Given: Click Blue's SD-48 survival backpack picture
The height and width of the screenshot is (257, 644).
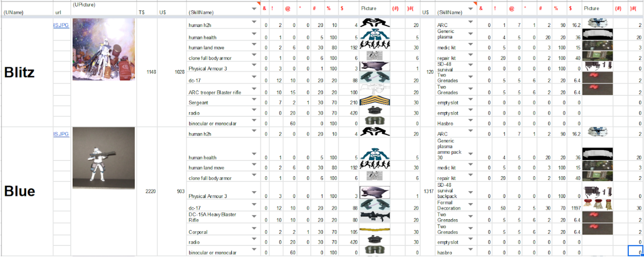Looking at the screenshot, I should [x=597, y=192].
